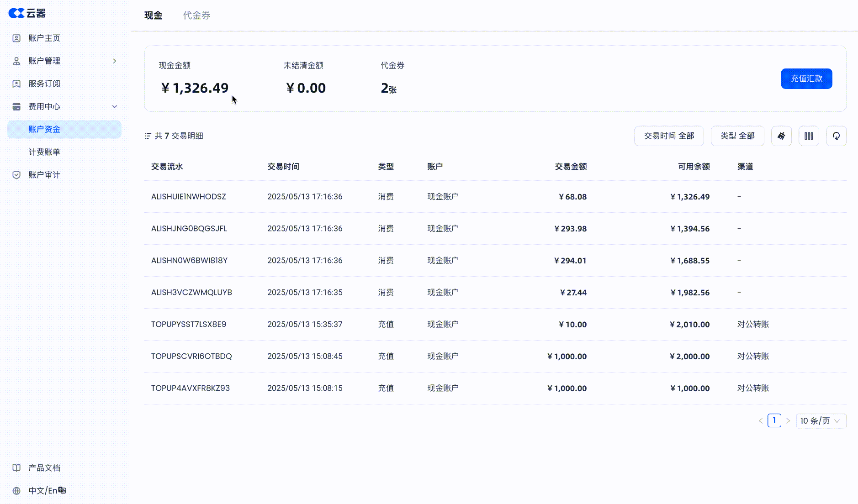Refresh the transaction list
The image size is (858, 504).
[836, 136]
